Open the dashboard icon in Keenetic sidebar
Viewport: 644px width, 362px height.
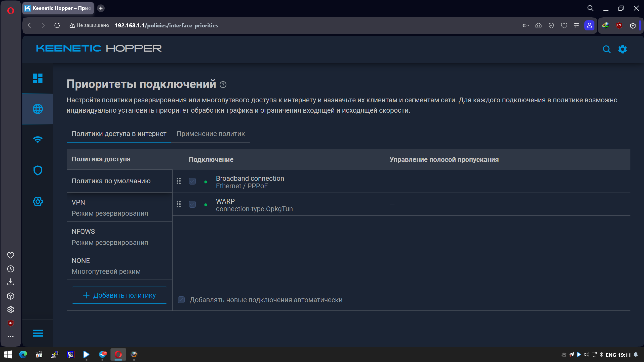coord(38,78)
